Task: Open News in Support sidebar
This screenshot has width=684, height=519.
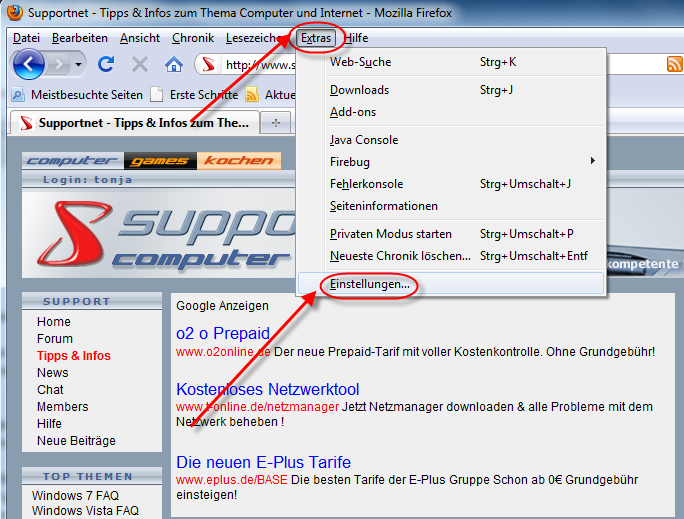Action: tap(53, 373)
